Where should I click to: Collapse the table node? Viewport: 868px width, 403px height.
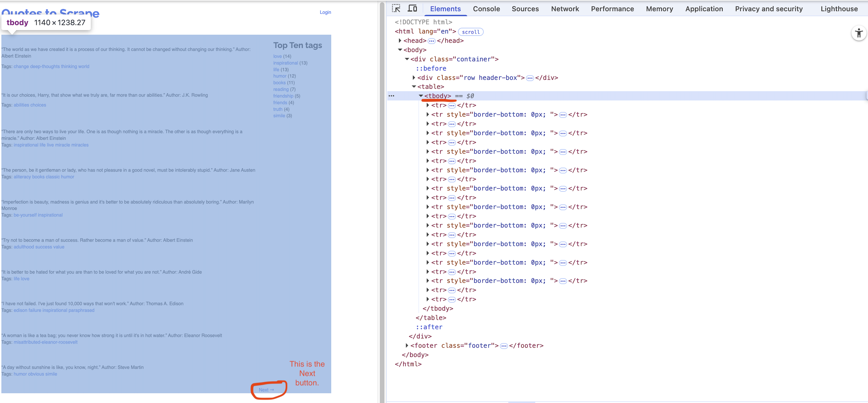[x=414, y=87]
